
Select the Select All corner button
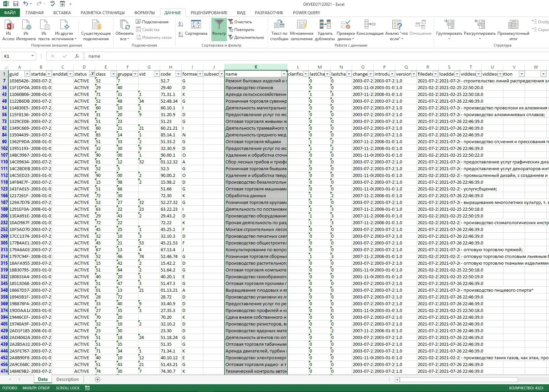(4, 67)
